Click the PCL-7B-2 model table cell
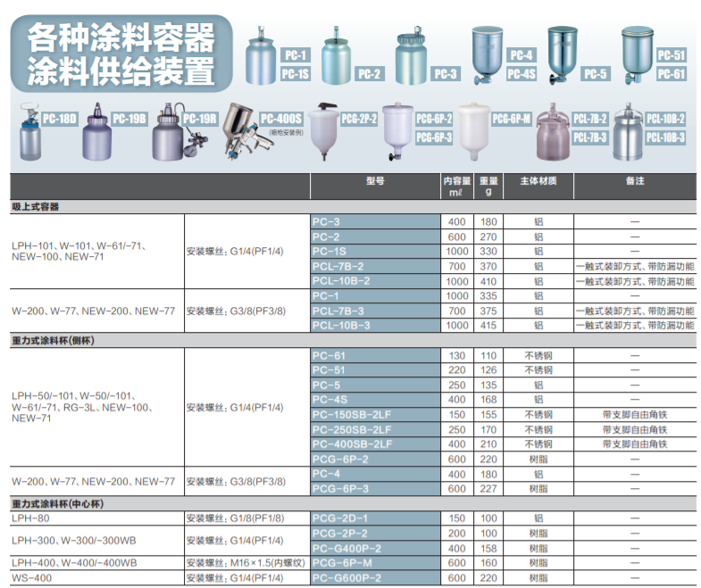 (x=375, y=266)
